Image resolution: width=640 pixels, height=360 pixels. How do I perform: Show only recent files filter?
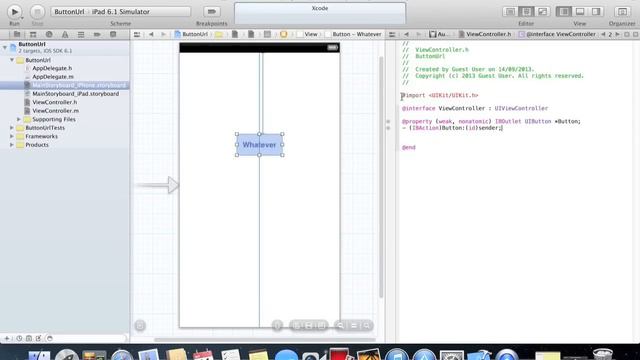tap(19, 338)
